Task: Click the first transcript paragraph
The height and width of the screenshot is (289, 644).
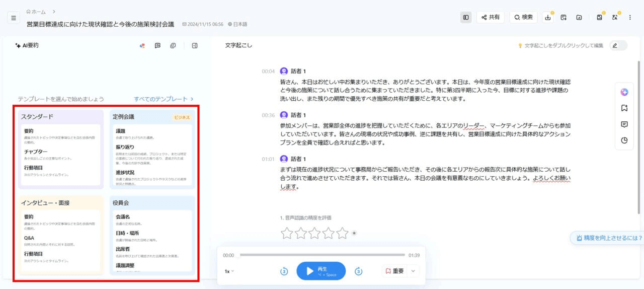Action: click(425, 90)
